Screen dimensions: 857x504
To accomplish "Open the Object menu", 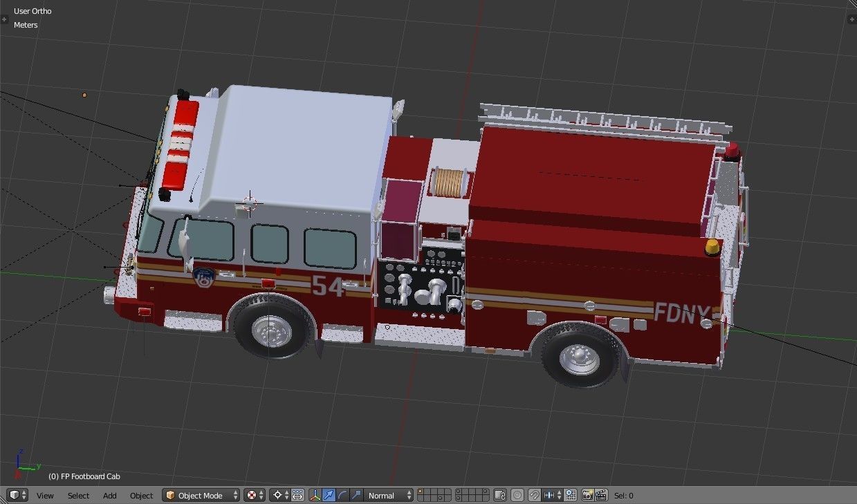I will tap(141, 496).
